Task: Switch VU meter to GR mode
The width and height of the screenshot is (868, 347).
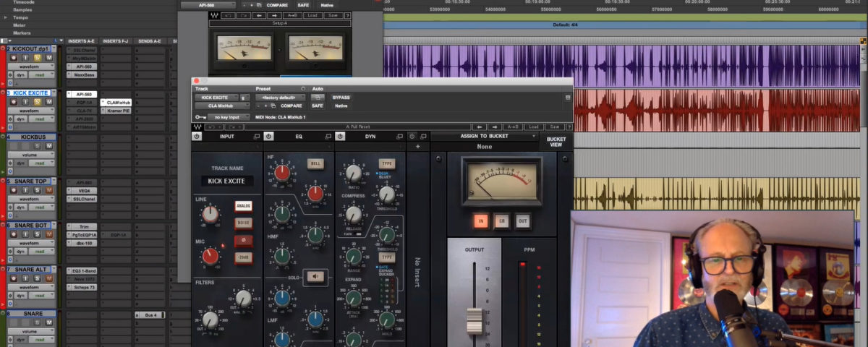Action: coord(502,221)
